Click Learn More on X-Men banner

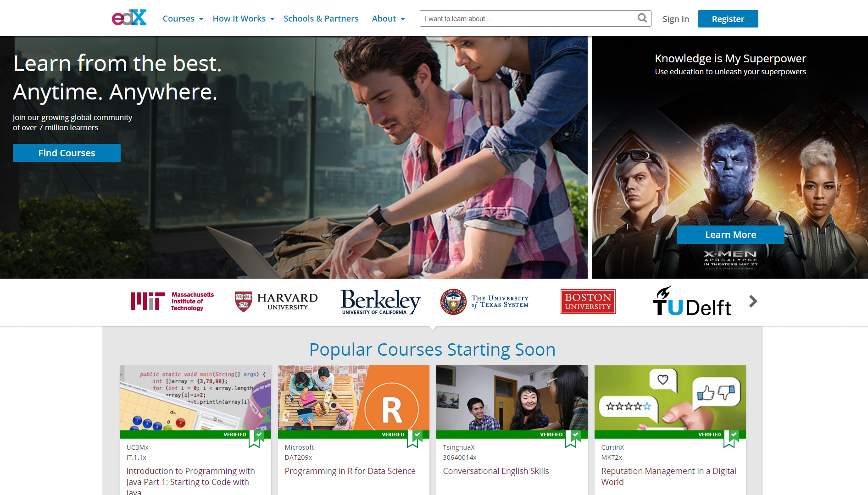click(x=730, y=235)
